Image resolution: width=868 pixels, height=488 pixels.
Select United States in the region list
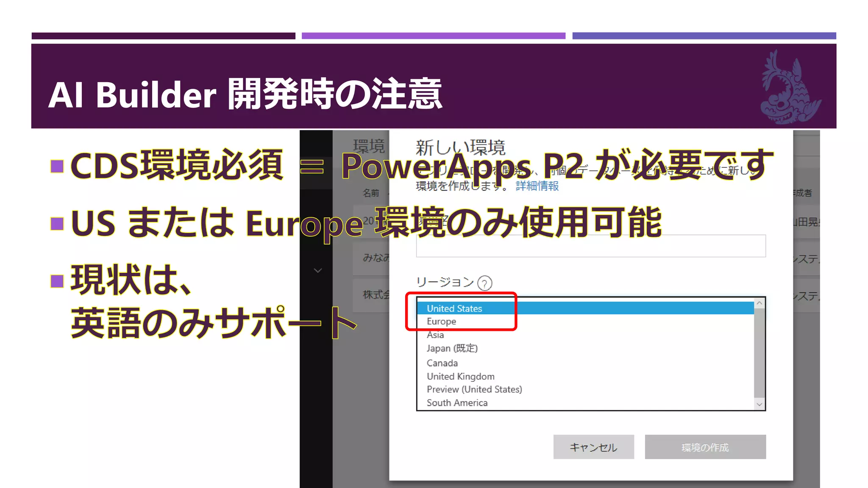pyautogui.click(x=585, y=308)
